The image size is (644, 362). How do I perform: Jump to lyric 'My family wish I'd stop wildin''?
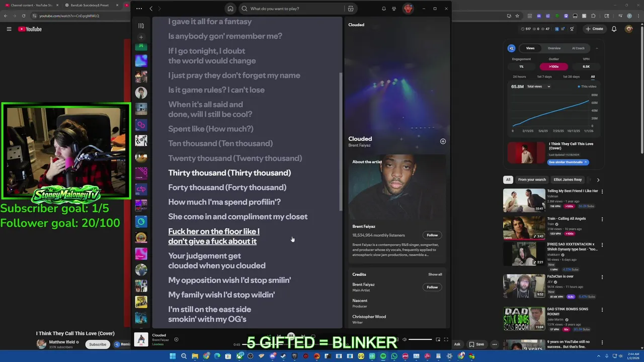(x=221, y=295)
